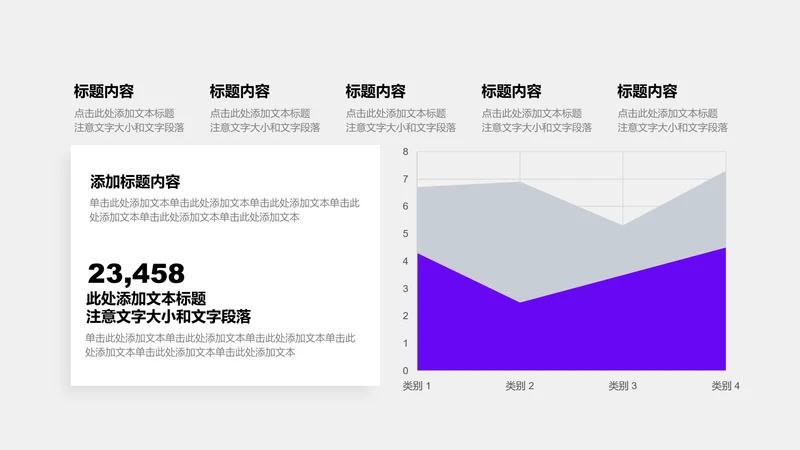800x450 pixels.
Task: Select gray paragraph under 添加标题内容 heading
Action: (x=224, y=210)
